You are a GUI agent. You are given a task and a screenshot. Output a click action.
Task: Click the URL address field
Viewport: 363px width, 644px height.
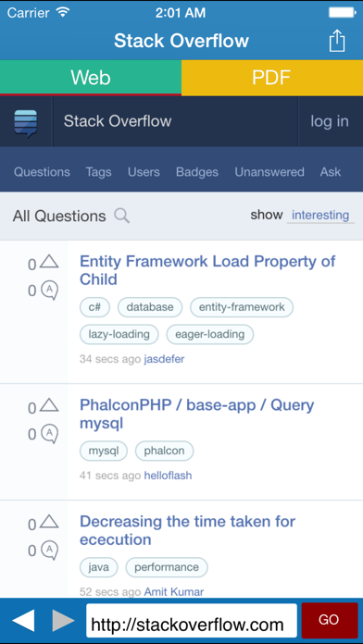tap(192, 620)
